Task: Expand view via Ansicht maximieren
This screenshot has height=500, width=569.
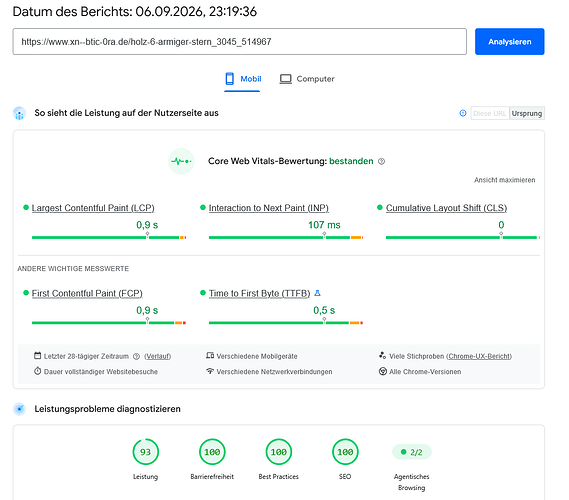Action: click(504, 180)
